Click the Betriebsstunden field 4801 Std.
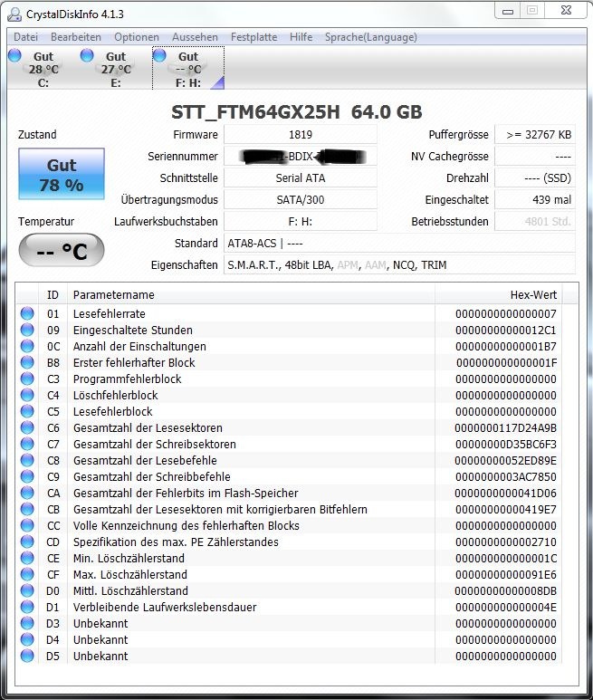The image size is (593, 700). [535, 222]
